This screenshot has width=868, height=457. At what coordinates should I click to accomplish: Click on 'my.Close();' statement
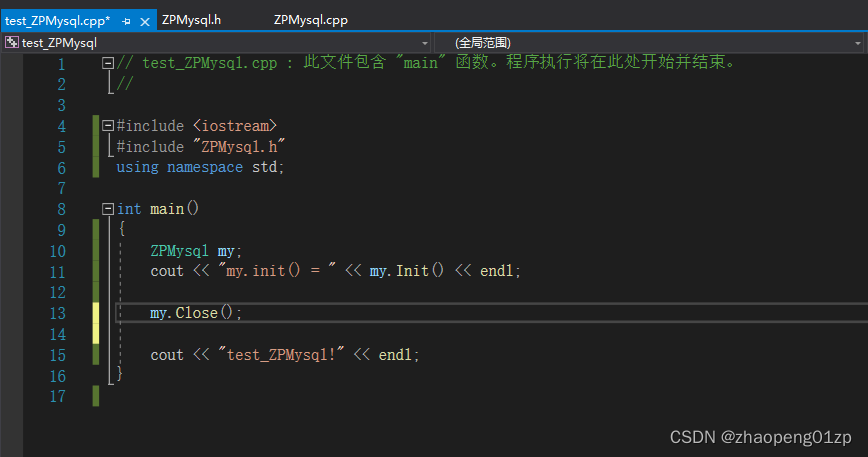196,313
